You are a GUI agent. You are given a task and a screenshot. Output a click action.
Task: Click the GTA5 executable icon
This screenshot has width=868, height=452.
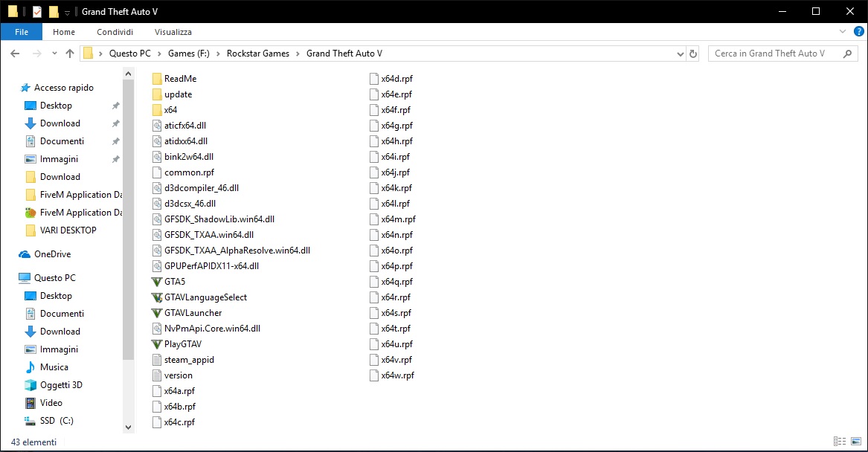[x=157, y=282]
